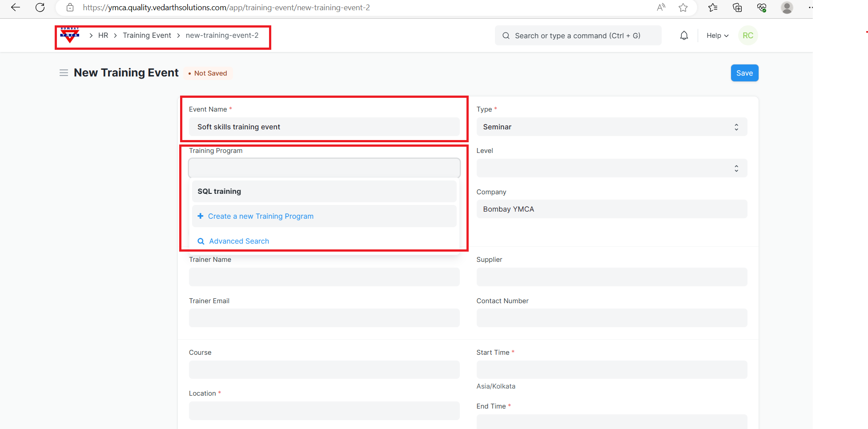Add page to favorites star icon
This screenshot has width=868, height=429.
coord(683,8)
